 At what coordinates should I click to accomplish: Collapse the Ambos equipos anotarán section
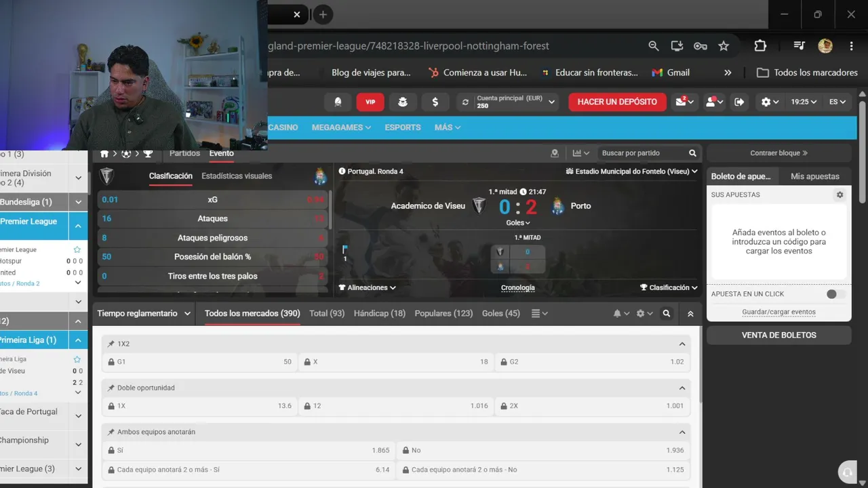pyautogui.click(x=682, y=432)
